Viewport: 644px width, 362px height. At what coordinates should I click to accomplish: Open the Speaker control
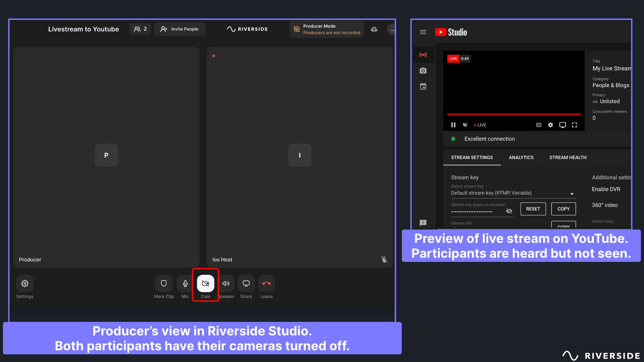point(226,283)
